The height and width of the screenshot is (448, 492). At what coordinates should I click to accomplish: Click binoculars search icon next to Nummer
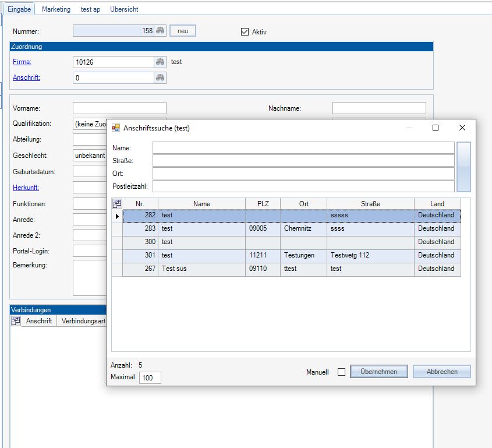(160, 31)
